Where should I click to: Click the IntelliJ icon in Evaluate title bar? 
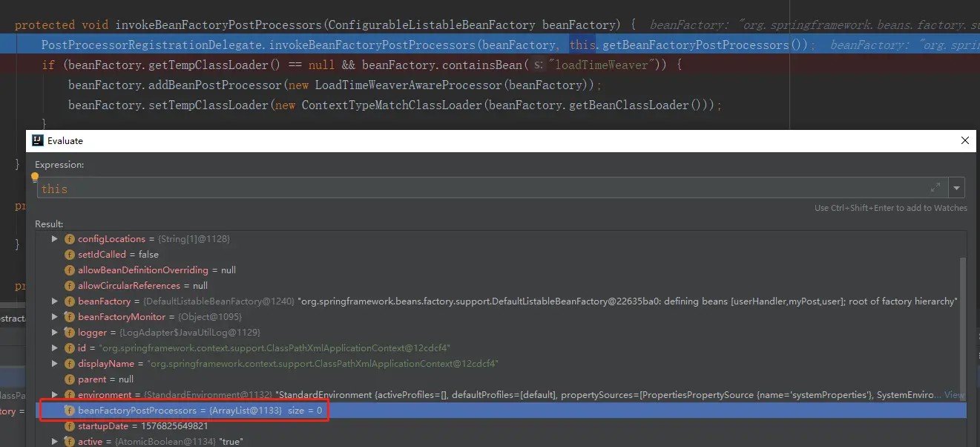coord(37,140)
